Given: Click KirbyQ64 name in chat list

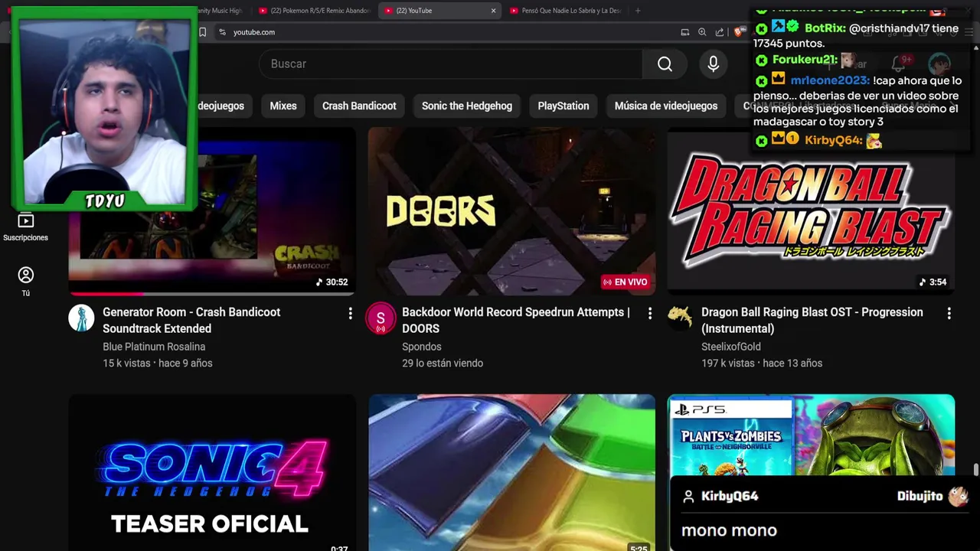Looking at the screenshot, I should 833,140.
